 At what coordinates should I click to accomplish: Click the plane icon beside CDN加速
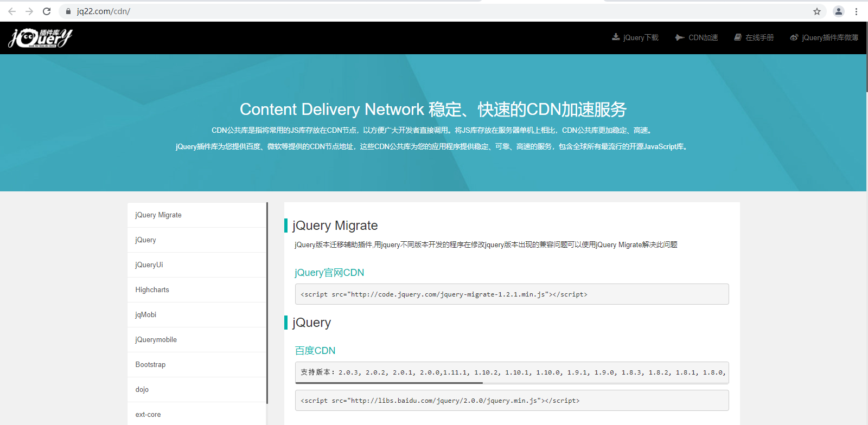(680, 37)
